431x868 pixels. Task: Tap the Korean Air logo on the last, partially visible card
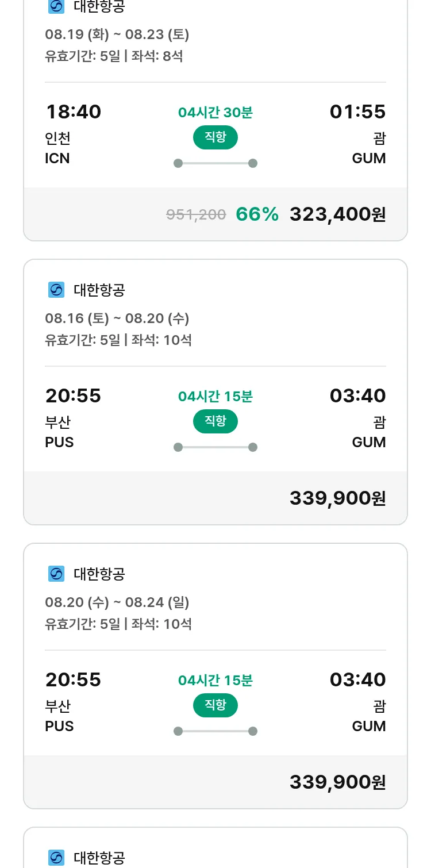pos(56,858)
